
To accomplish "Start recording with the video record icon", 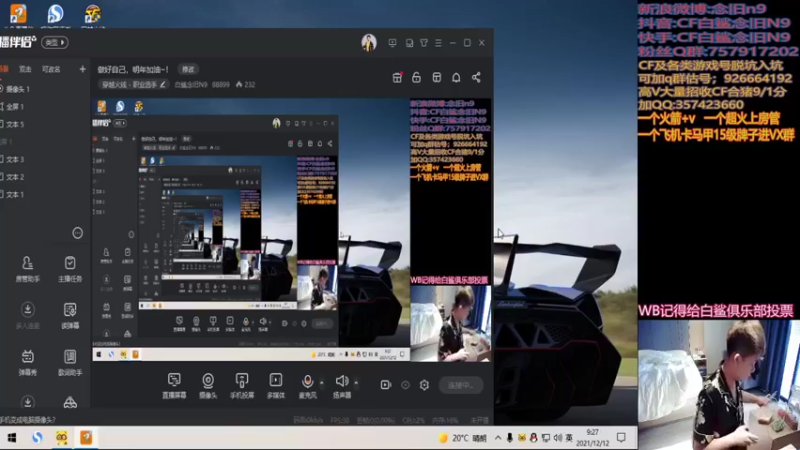I will (x=386, y=385).
